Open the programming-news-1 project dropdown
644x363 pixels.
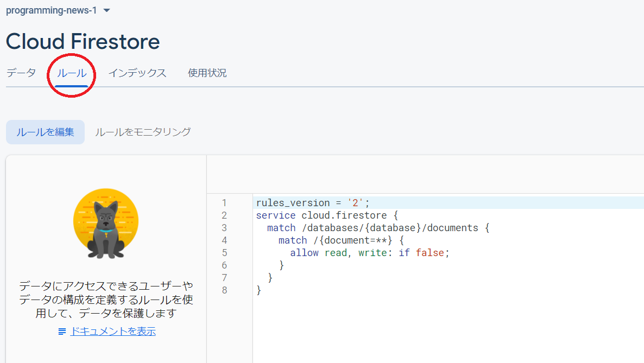tap(58, 10)
